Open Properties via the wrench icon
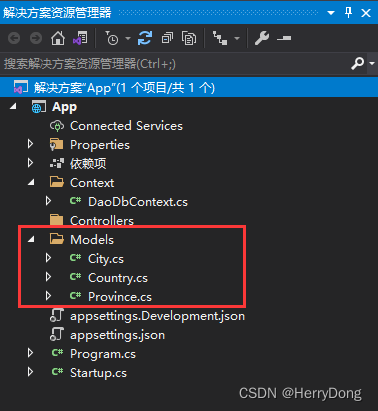 (x=262, y=38)
